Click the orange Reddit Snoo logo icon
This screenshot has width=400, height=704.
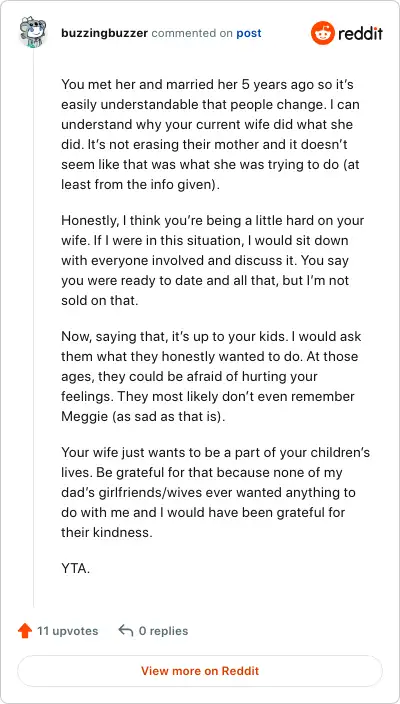click(322, 33)
